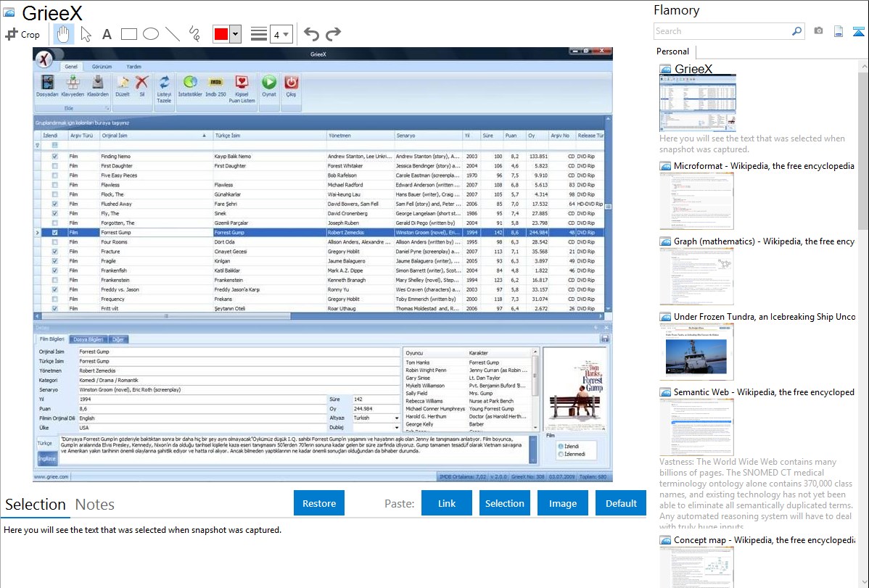Pick the rectangle drawing tool

pos(128,34)
